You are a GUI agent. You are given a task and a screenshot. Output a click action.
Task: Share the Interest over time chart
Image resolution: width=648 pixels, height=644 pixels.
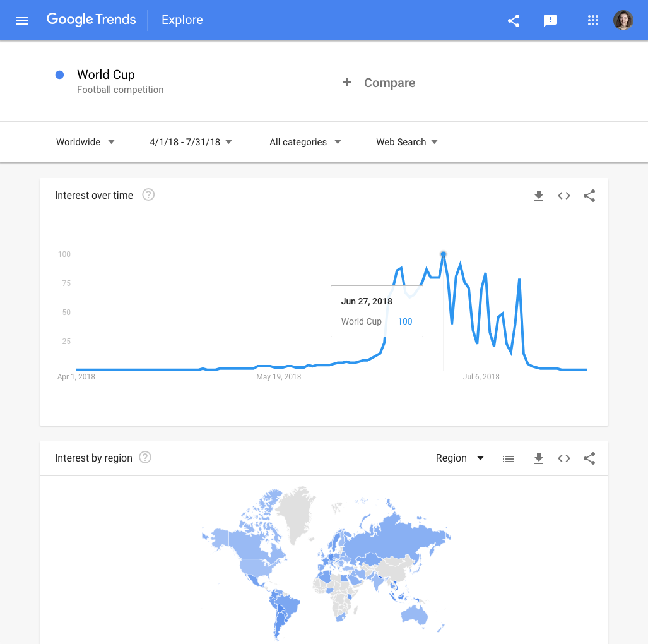click(589, 196)
